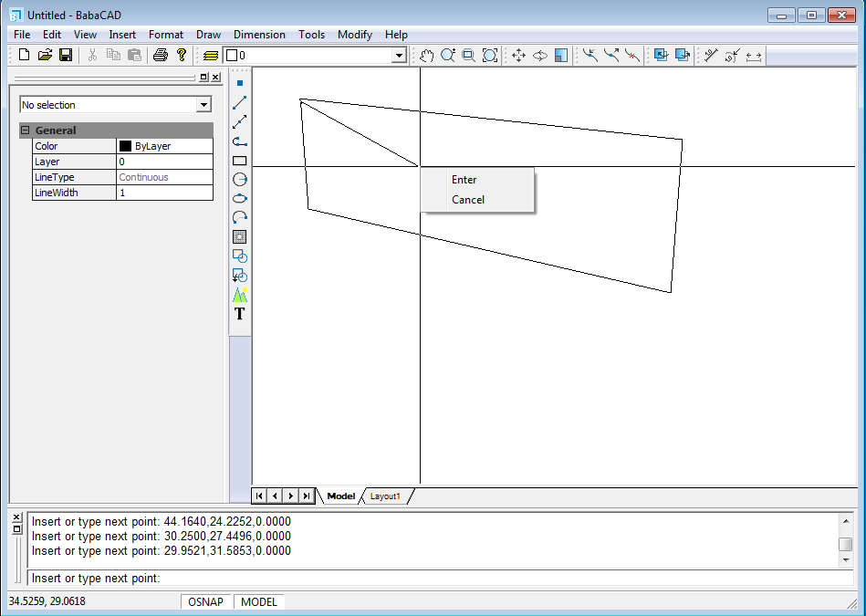Activate the Pan hand tool
Image resolution: width=866 pixels, height=616 pixels.
(427, 56)
